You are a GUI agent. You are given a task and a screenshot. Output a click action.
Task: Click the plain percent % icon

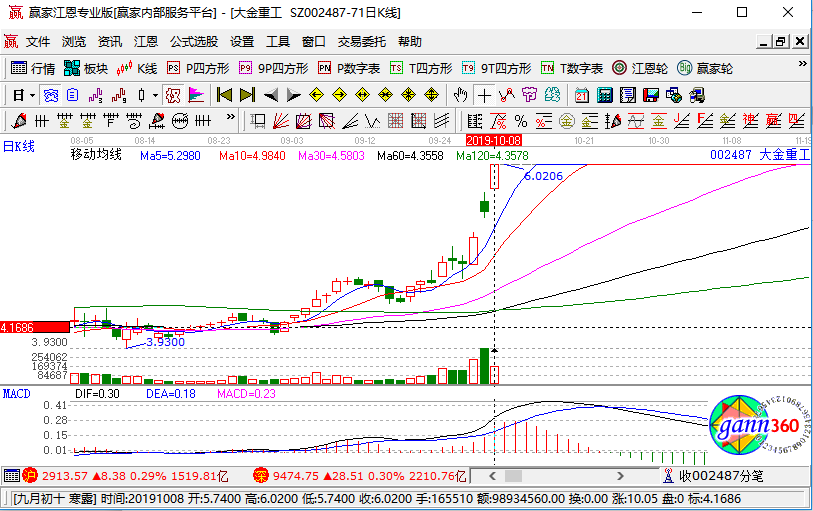click(521, 121)
